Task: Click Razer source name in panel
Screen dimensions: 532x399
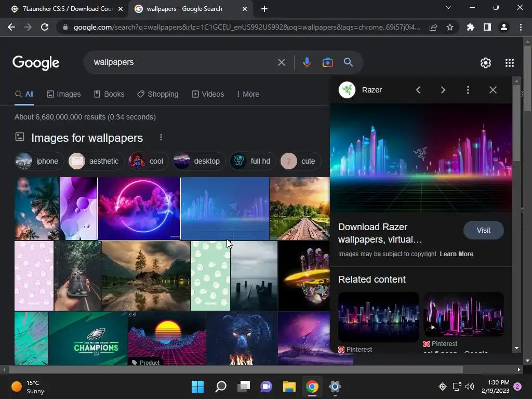Action: (371, 90)
